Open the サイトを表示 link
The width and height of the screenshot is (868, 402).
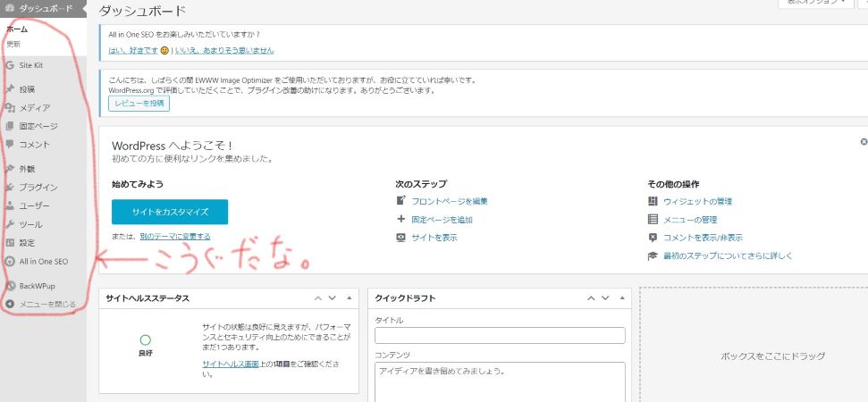[434, 238]
